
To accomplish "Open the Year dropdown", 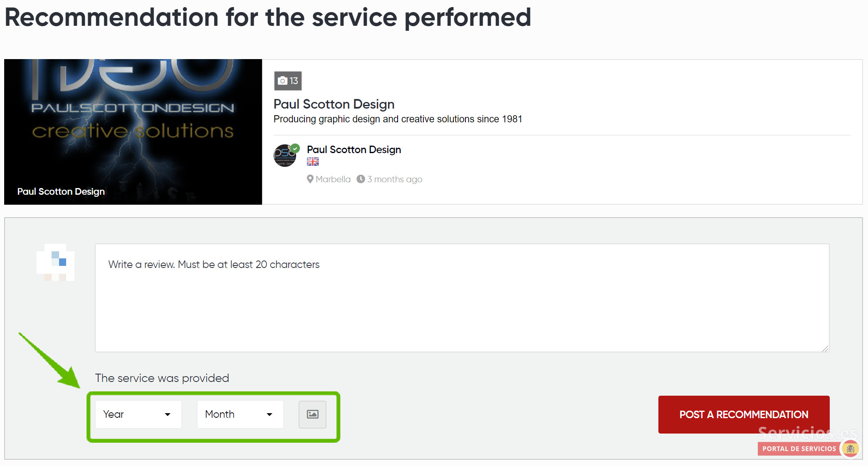I will tap(138, 414).
